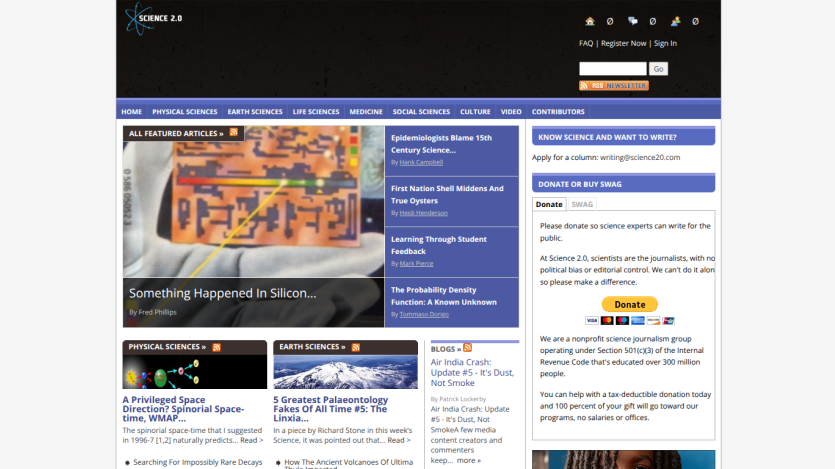The width and height of the screenshot is (835, 469).
Task: Open The Probability Density Function article
Action: (x=444, y=296)
